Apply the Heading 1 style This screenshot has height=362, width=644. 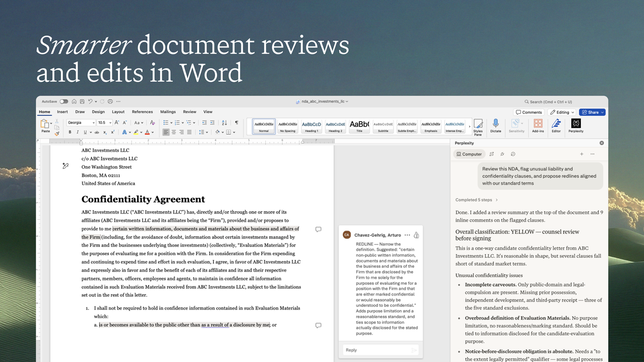[311, 126]
